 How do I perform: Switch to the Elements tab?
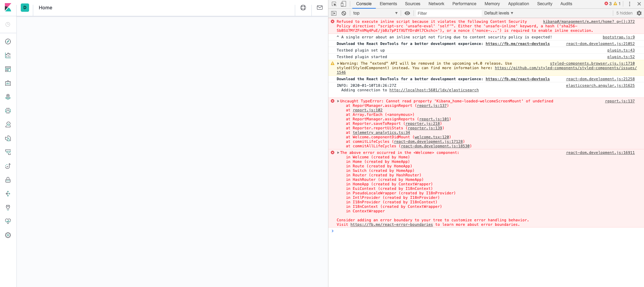click(x=388, y=4)
